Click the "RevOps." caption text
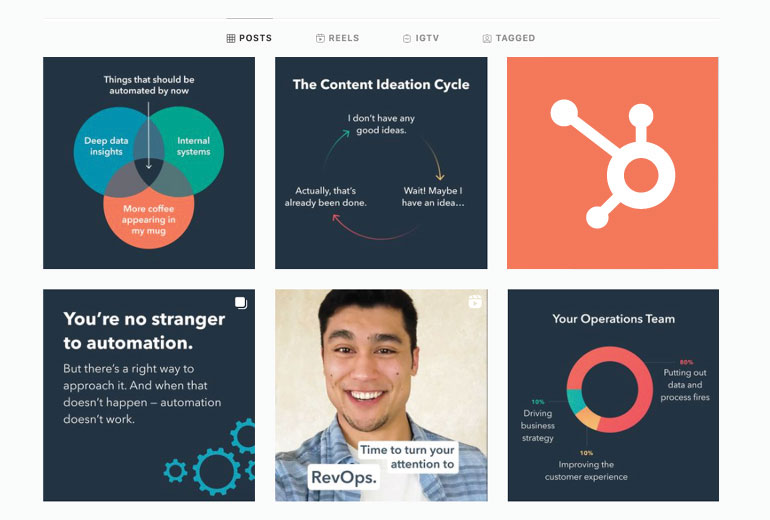The image size is (770, 520). point(343,478)
